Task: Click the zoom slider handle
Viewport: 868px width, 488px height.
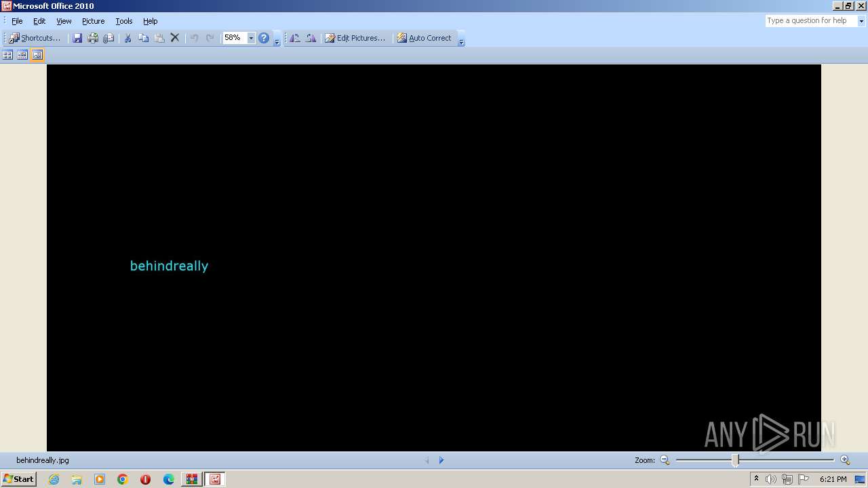Action: coord(735,460)
